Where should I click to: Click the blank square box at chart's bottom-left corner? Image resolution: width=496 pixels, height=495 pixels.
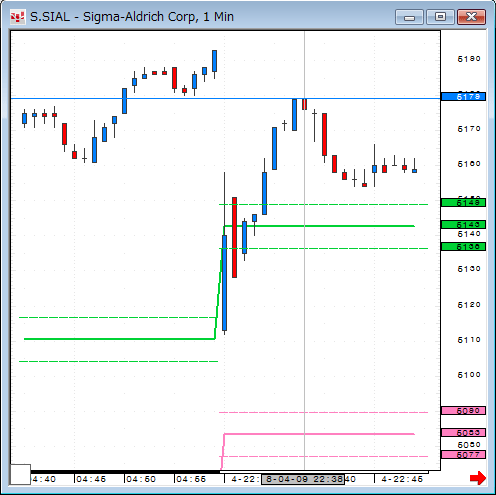tap(20, 474)
